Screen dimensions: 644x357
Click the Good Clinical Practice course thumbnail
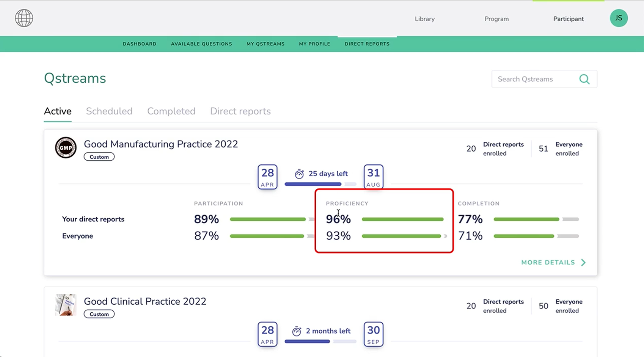(66, 305)
